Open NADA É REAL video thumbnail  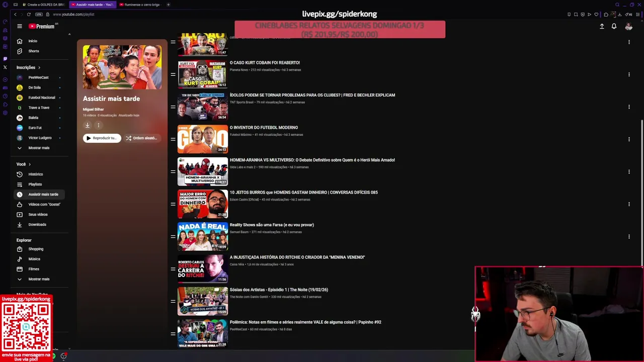(x=203, y=236)
